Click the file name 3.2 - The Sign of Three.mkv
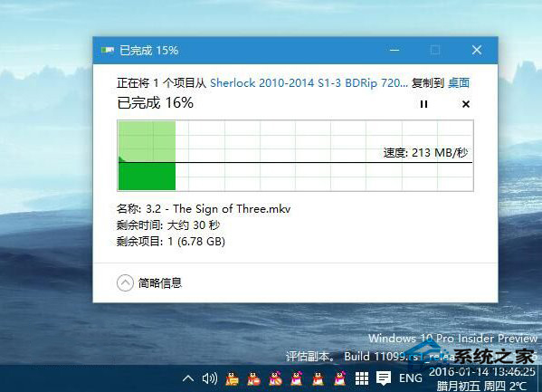This screenshot has height=392, width=542. tap(218, 209)
